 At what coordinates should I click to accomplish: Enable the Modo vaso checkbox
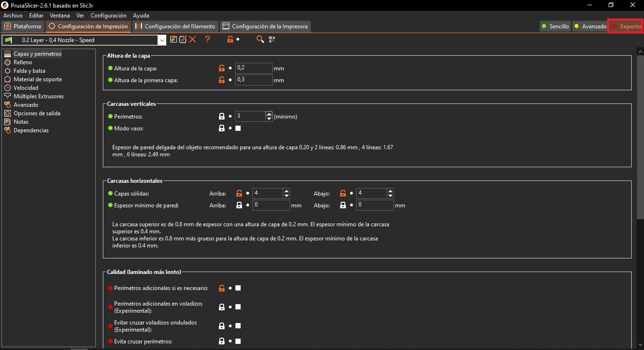tap(238, 128)
